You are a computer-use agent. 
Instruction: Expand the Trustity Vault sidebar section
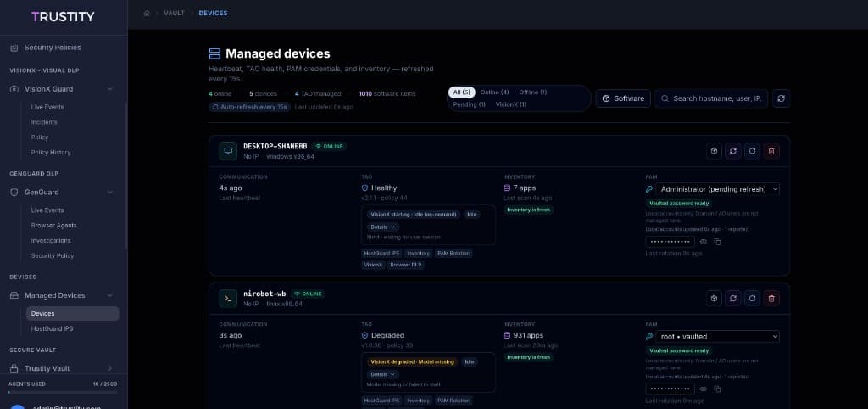[x=110, y=368]
